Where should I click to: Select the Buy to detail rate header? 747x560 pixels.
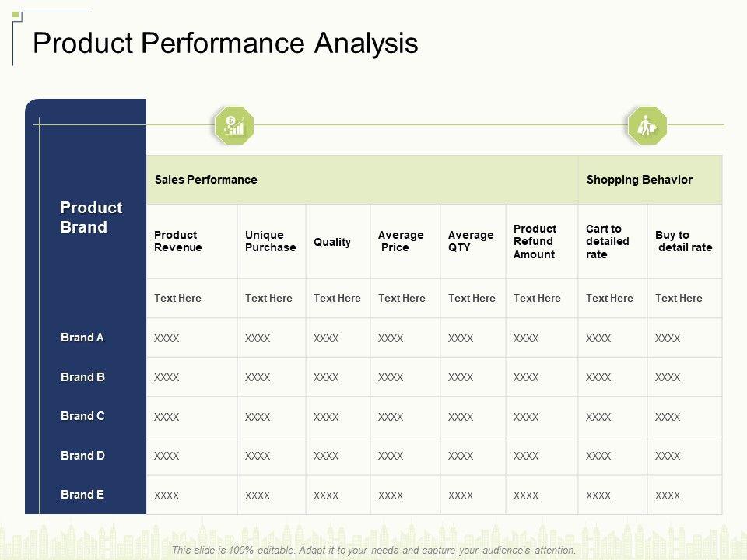pyautogui.click(x=684, y=241)
